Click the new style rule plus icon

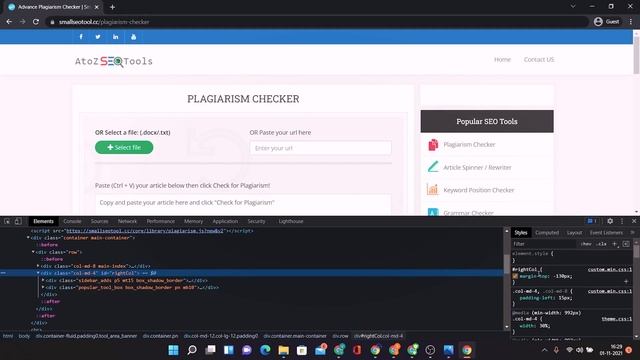point(615,244)
